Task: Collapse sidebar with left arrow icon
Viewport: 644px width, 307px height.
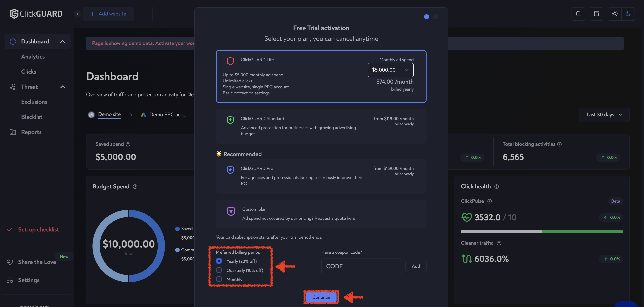Action: coord(78,14)
